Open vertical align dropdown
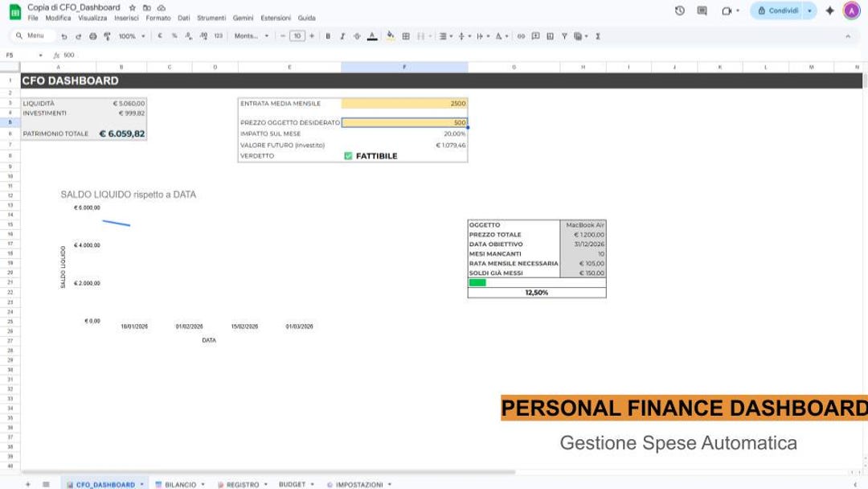The height and width of the screenshot is (489, 868). (465, 36)
